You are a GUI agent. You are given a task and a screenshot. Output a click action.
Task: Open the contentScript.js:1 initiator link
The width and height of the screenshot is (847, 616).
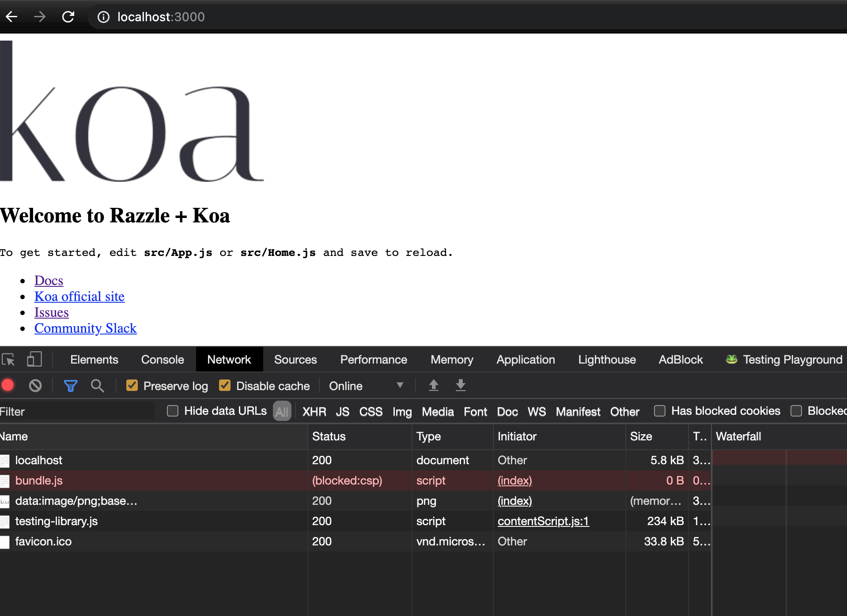(x=543, y=521)
